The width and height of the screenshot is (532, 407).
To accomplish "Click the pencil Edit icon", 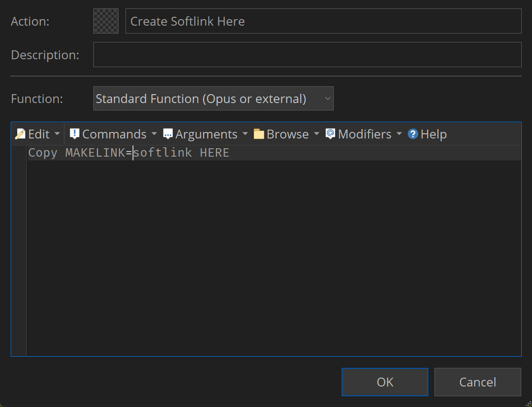I will pos(20,134).
